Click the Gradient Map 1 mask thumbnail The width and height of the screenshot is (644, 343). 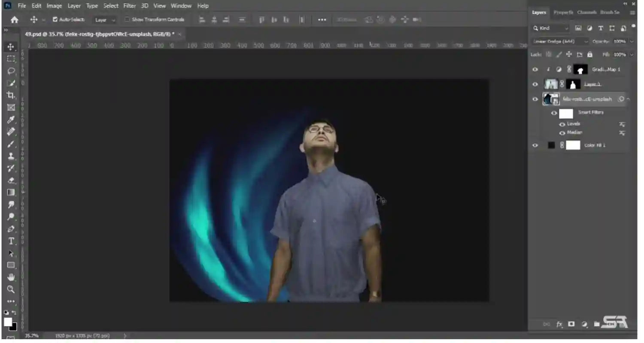tap(580, 69)
